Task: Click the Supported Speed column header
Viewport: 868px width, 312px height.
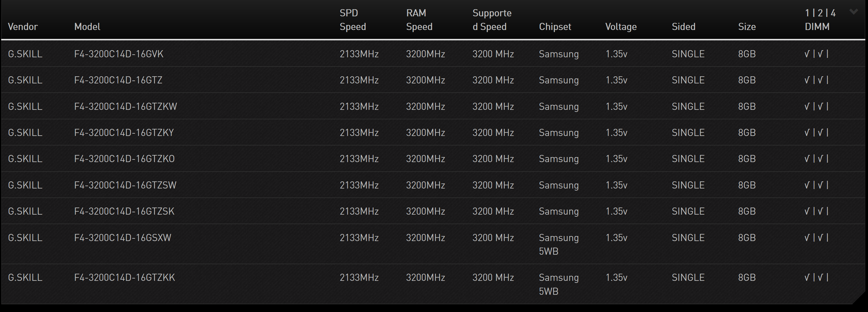Action: 492,20
